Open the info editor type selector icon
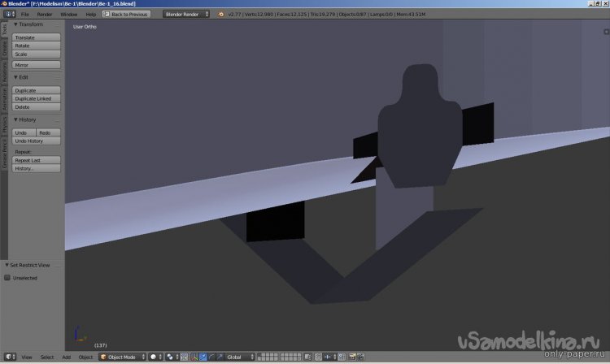610x364 pixels. (x=9, y=15)
